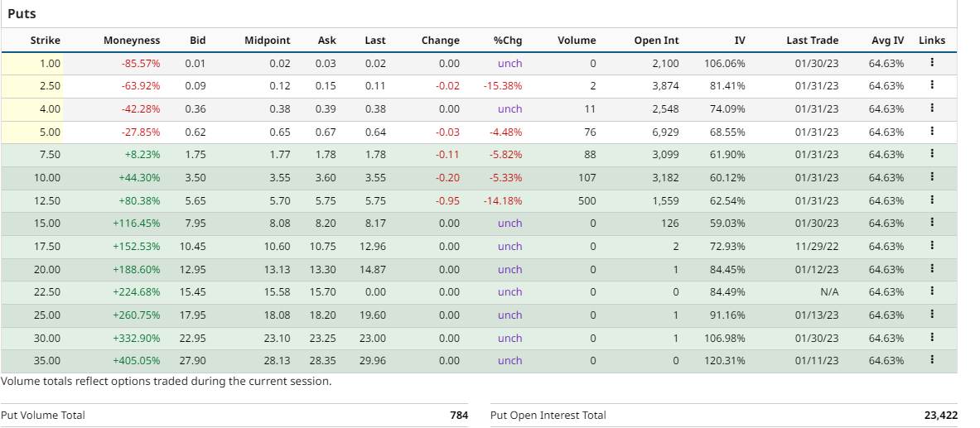Screen dimensions: 980x428
Task: Open links menu for strike 10.00 row
Action: click(x=932, y=177)
